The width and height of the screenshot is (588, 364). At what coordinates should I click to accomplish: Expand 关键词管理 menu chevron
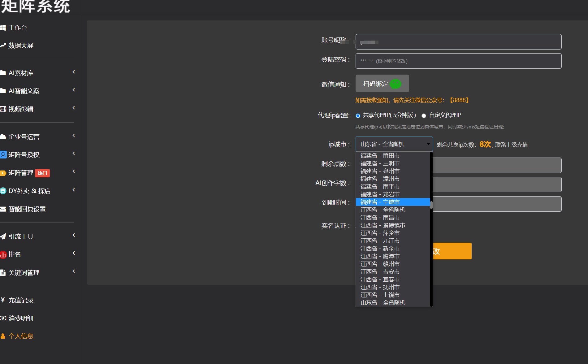point(74,271)
